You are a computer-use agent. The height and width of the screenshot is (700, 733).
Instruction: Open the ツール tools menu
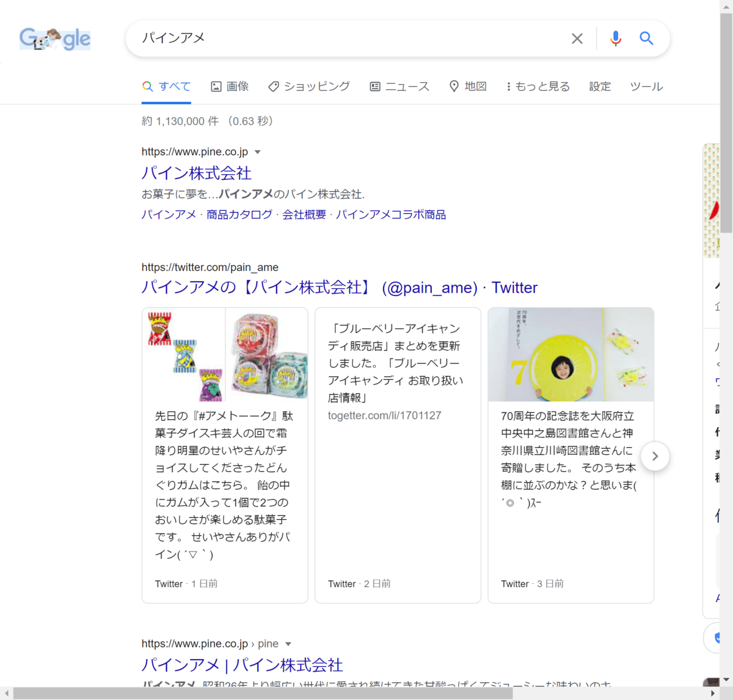click(646, 86)
